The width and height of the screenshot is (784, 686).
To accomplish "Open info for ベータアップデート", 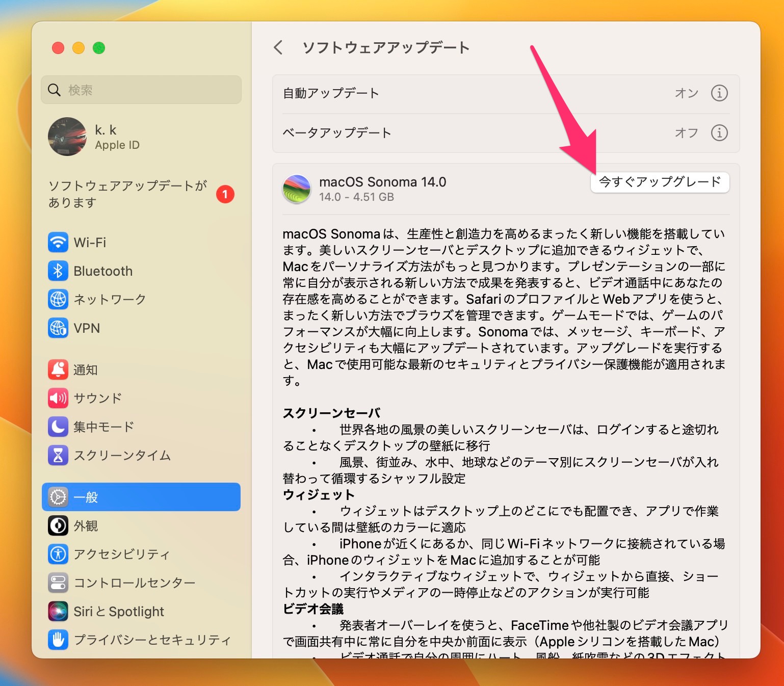I will click(719, 133).
